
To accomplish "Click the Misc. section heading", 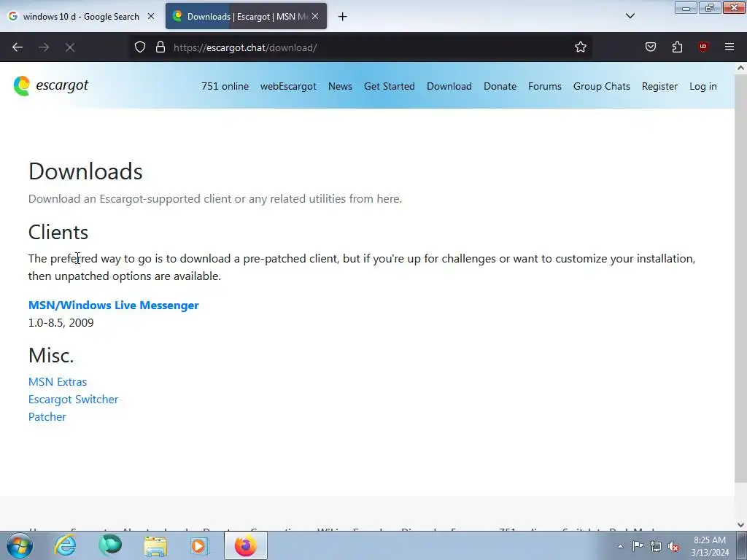I will click(x=51, y=355).
